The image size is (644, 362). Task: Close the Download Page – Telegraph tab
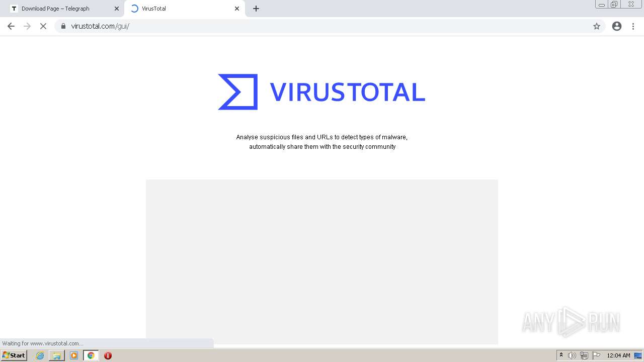pos(117,9)
